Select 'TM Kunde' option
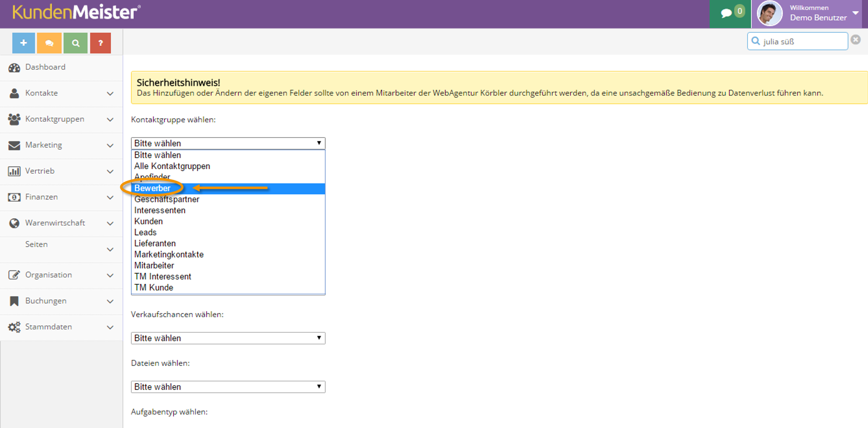Screen dimensions: 868x428 [x=228, y=288]
